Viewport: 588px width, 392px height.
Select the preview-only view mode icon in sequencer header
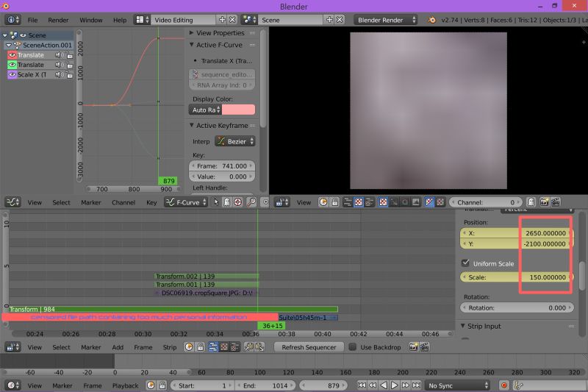pos(224,347)
